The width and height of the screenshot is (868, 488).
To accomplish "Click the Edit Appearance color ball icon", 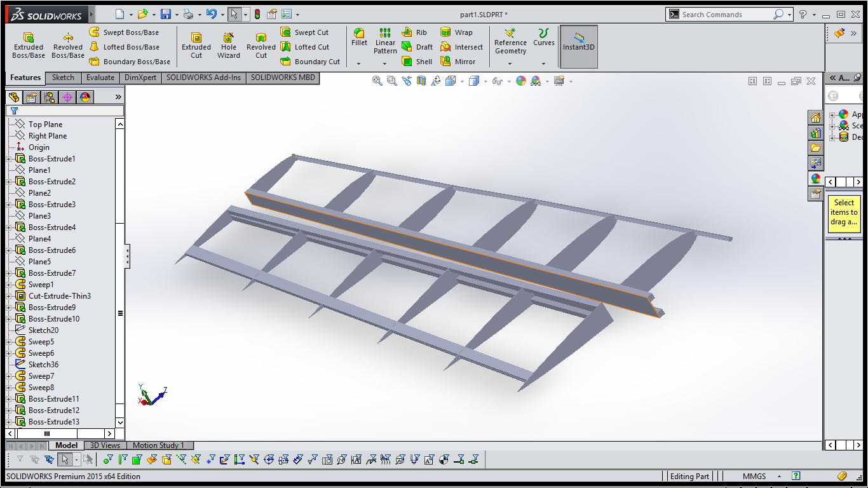I will pos(521,81).
